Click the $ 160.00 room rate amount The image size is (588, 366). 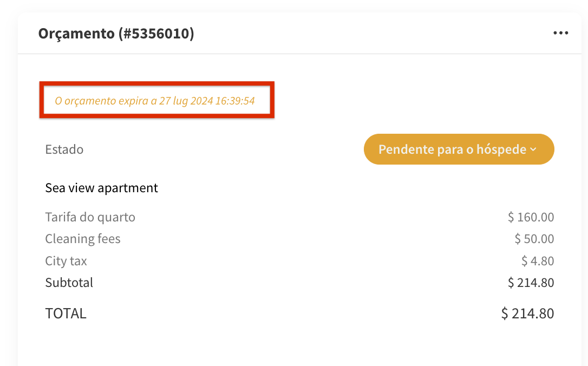coord(531,217)
